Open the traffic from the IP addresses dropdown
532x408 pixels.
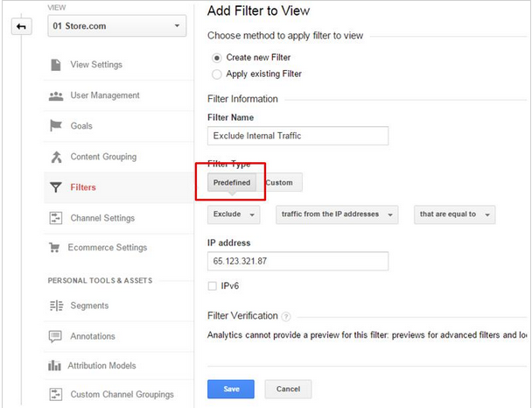click(337, 215)
